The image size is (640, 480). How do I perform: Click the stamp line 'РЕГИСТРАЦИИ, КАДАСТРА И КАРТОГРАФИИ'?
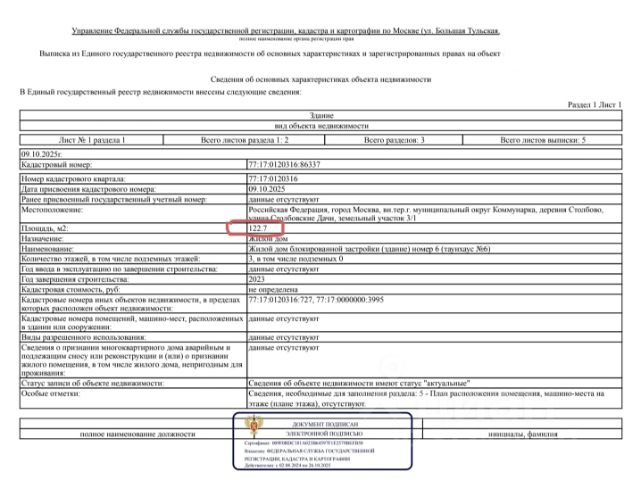[298, 459]
